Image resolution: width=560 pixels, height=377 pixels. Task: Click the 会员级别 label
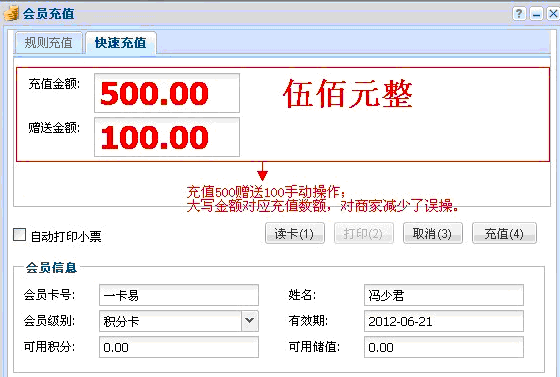pyautogui.click(x=49, y=321)
